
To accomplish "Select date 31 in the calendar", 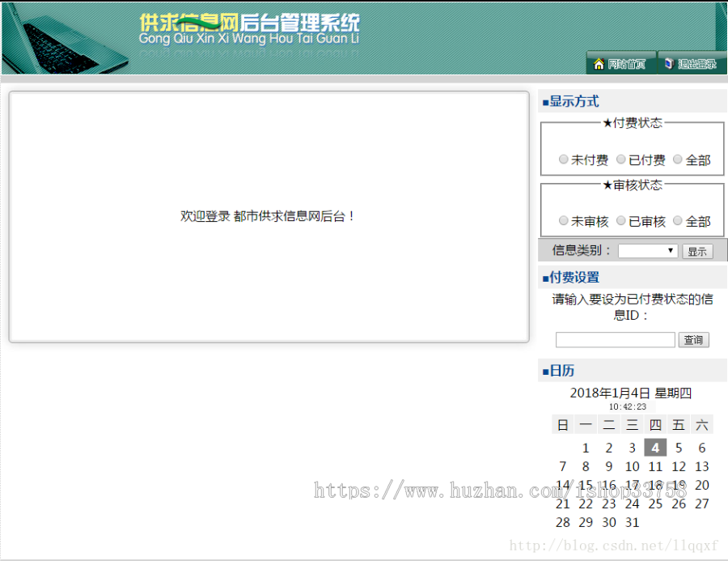I will 632,522.
